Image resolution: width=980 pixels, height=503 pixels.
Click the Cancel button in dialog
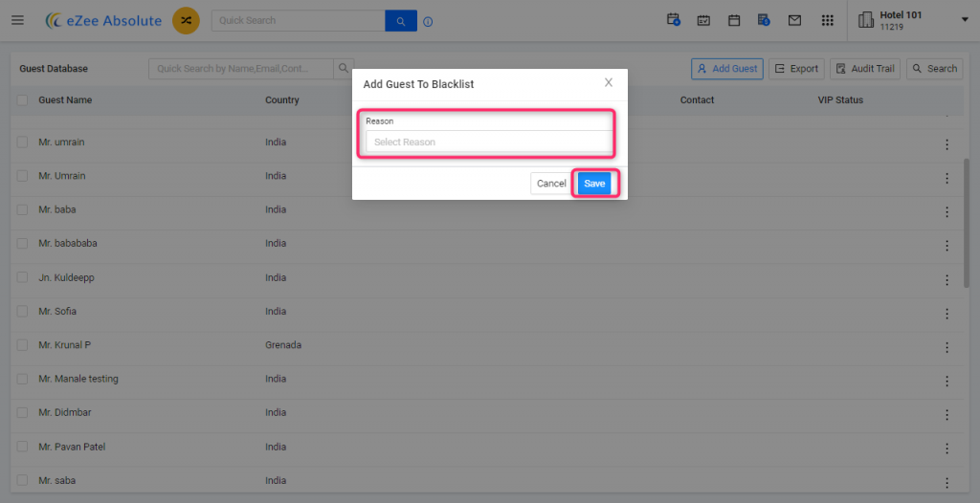tap(551, 184)
